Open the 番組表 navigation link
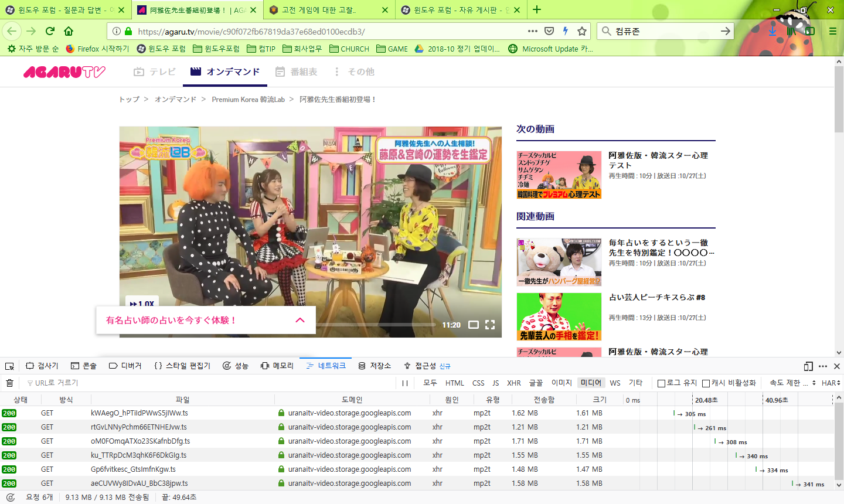 297,71
